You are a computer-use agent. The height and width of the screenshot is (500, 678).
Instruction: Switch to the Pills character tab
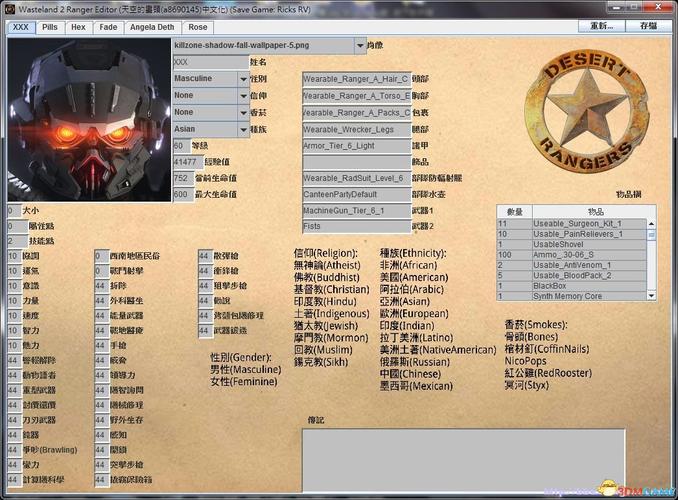click(x=50, y=27)
